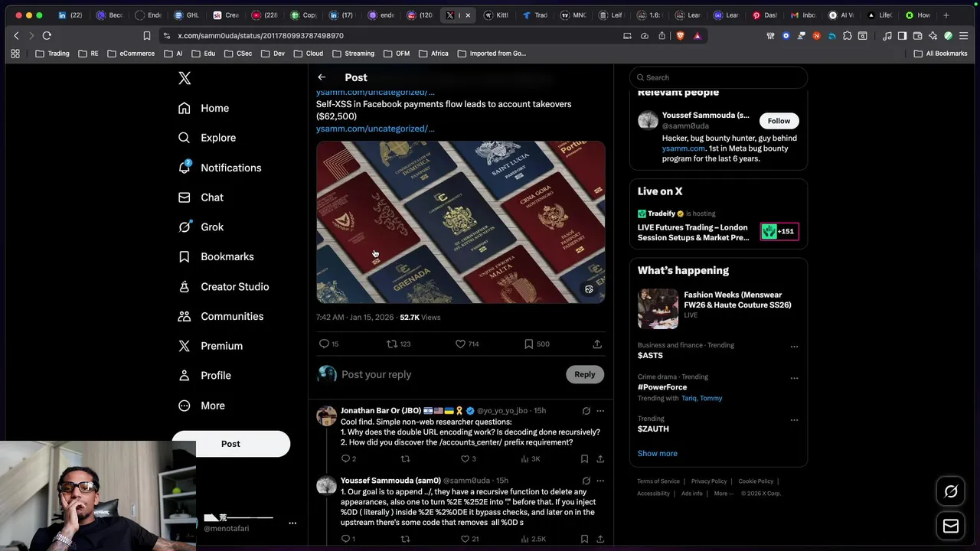The width and height of the screenshot is (980, 551).
Task: Open the Explore search page
Action: point(207,138)
